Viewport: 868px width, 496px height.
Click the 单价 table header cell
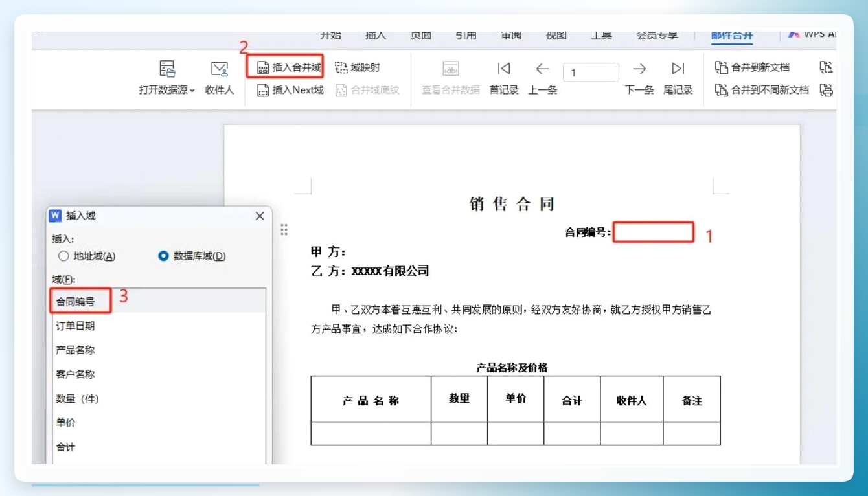(516, 399)
